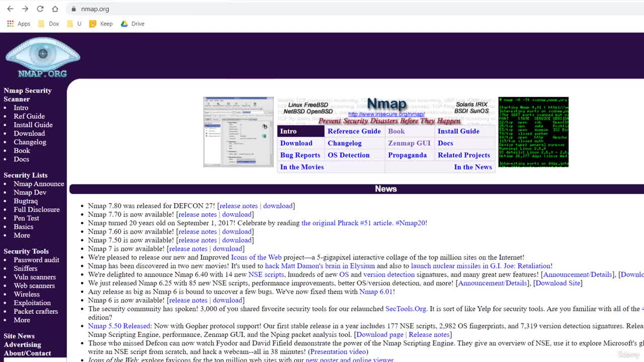Reload the nmap.org page
The height and width of the screenshot is (362, 644).
coord(40,9)
